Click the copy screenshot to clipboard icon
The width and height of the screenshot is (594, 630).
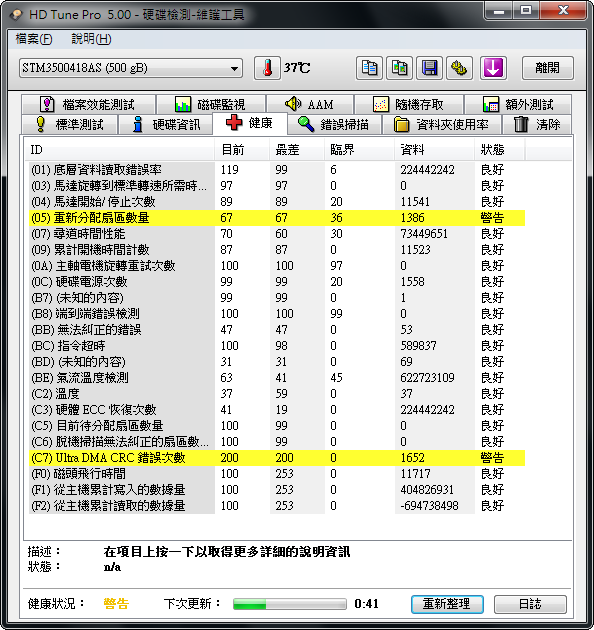[399, 68]
